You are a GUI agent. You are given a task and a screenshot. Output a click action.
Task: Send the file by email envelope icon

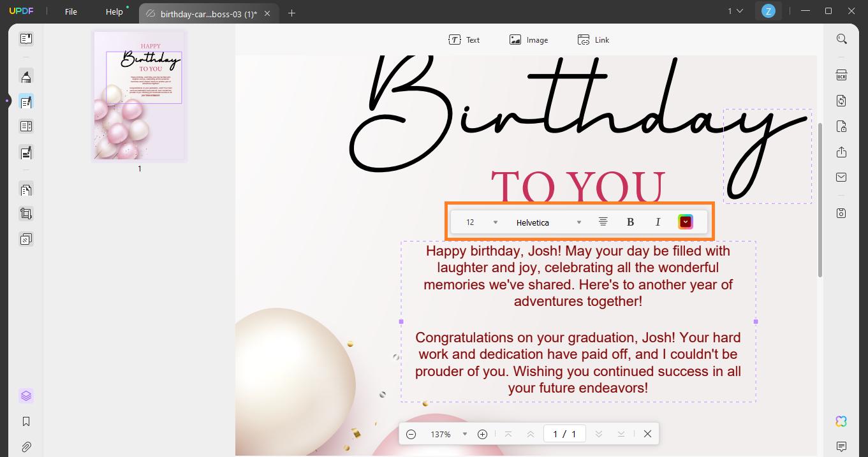(x=842, y=177)
